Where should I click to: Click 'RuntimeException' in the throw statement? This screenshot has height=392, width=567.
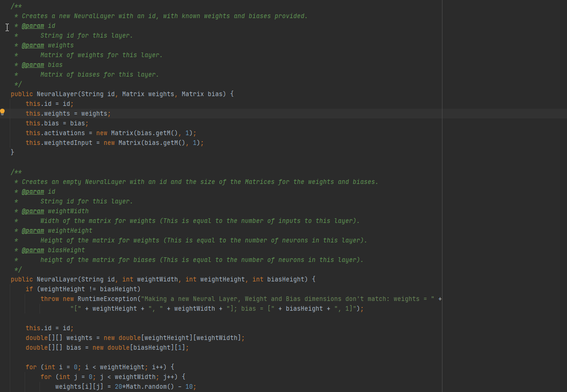107,299
